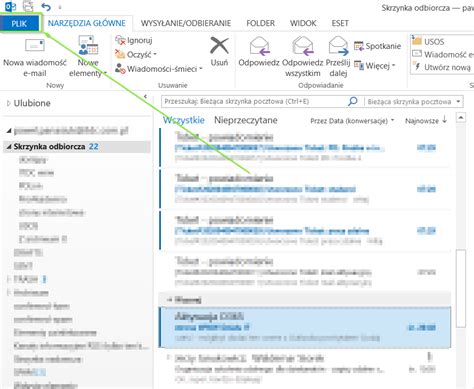The width and height of the screenshot is (474, 389).
Task: Open the FOLDER ribbon tab
Action: pos(260,23)
